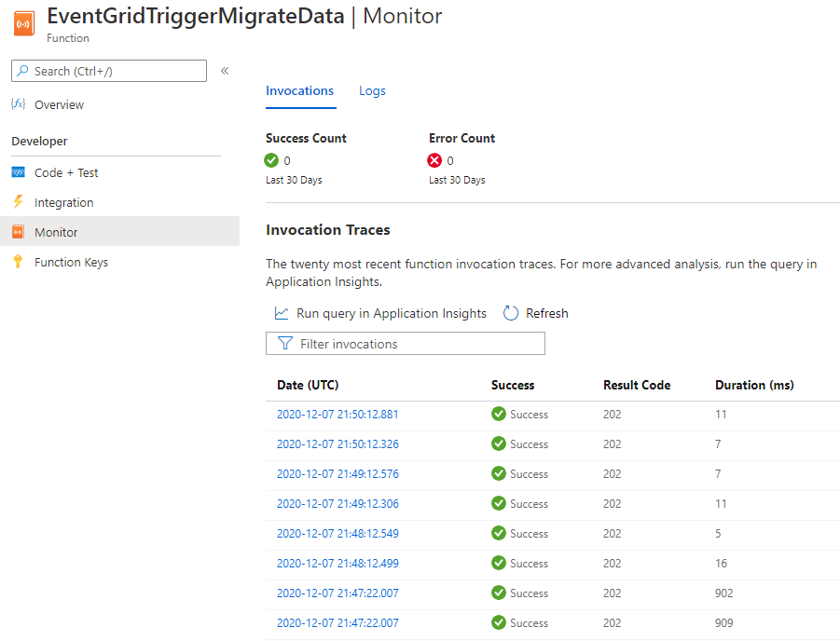Open invocation trace 2020-12-07 21:50:12.881
This screenshot has height=641, width=840.
pyautogui.click(x=337, y=415)
